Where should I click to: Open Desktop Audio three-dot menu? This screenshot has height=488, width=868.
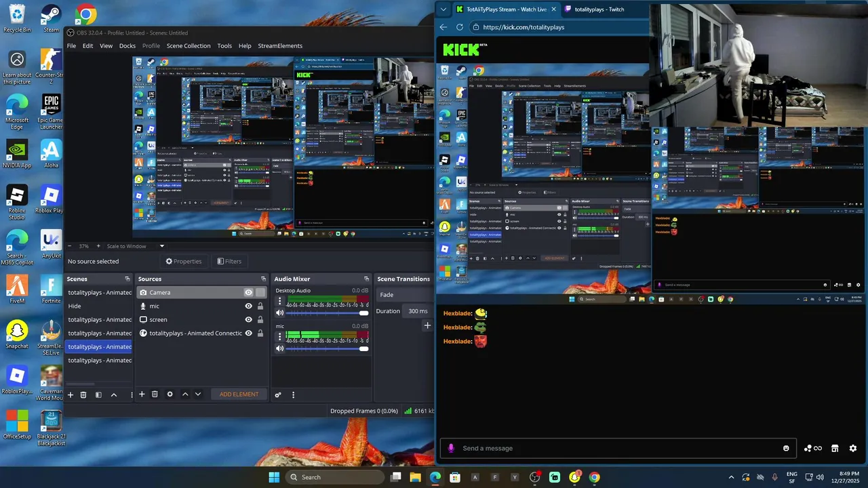click(279, 301)
